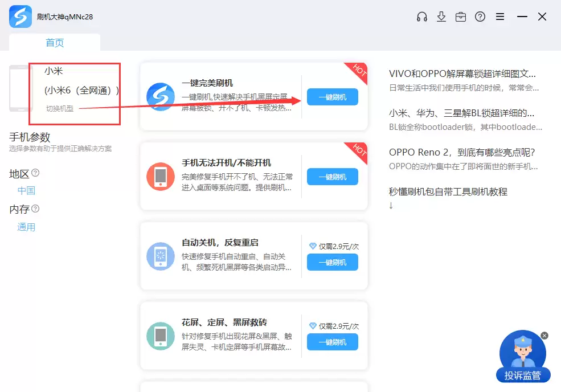Open the 中国 region selector
Screen dimensions: 561x392
click(26, 191)
